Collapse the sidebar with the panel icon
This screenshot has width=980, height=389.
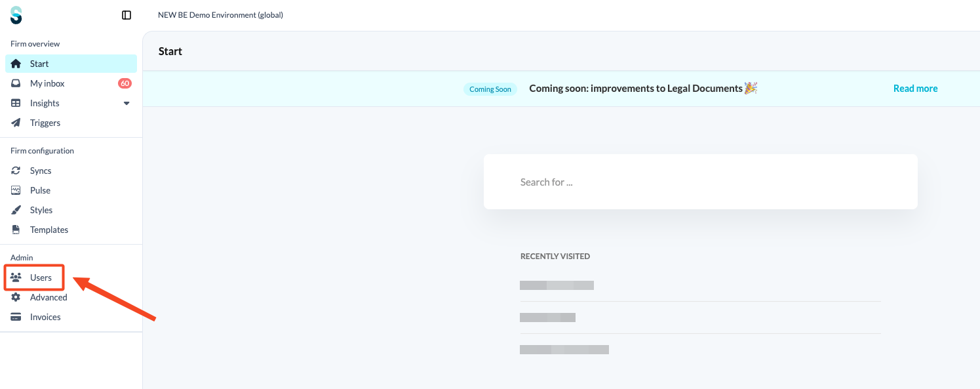(x=127, y=15)
